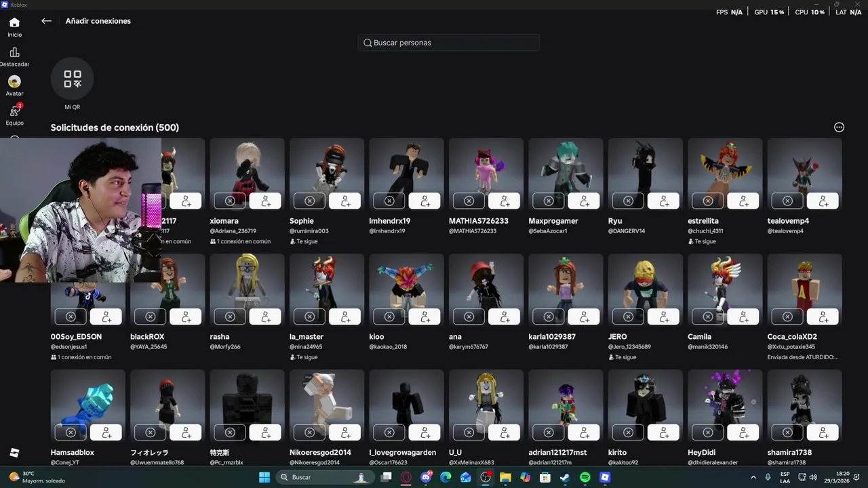This screenshot has width=868, height=488.
Task: Open the Sophie profile name
Action: pyautogui.click(x=302, y=221)
